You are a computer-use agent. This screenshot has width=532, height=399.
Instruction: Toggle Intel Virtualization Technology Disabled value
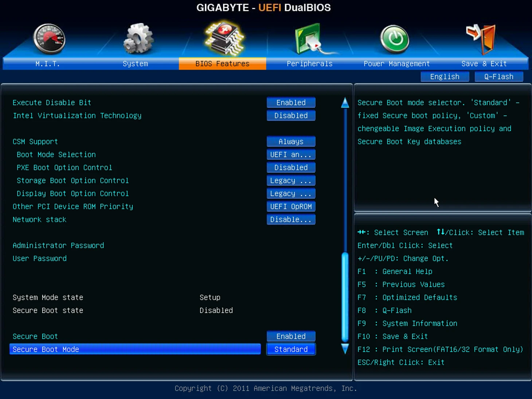coord(291,116)
